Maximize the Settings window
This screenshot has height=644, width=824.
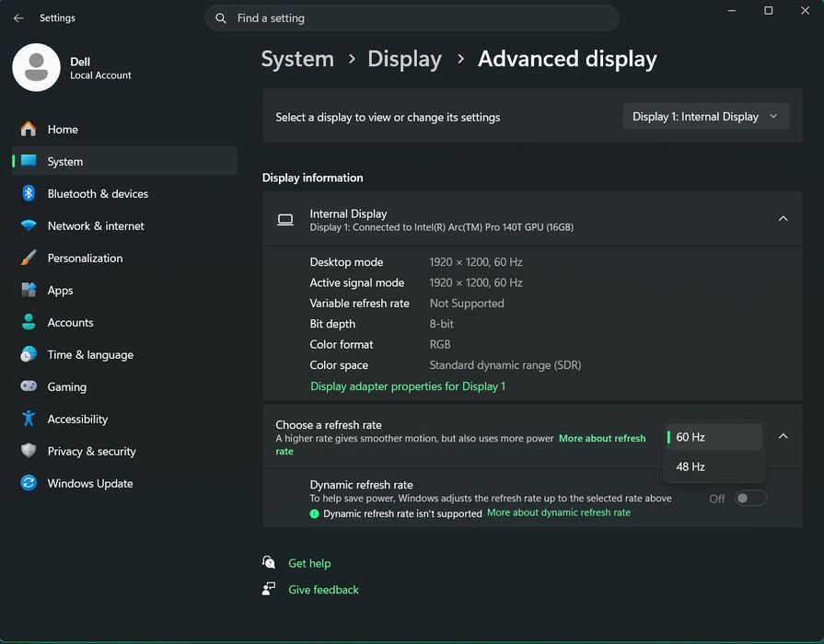[768, 10]
